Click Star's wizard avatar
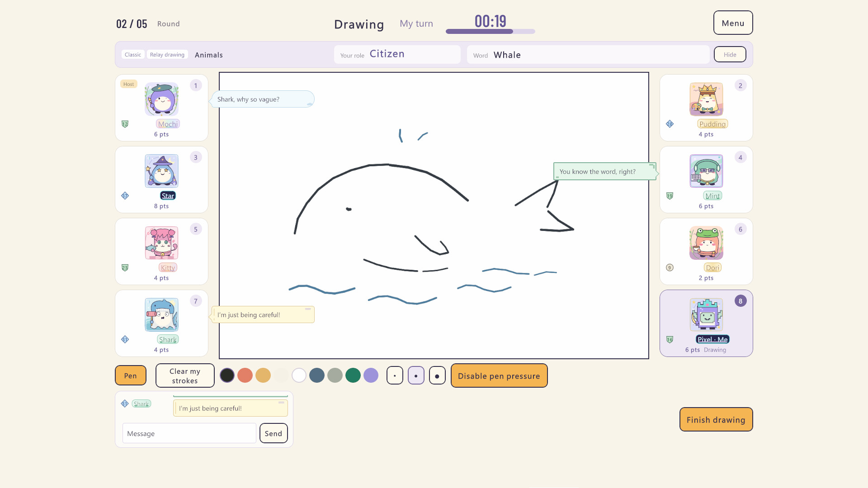The width and height of the screenshot is (868, 488). 161,171
